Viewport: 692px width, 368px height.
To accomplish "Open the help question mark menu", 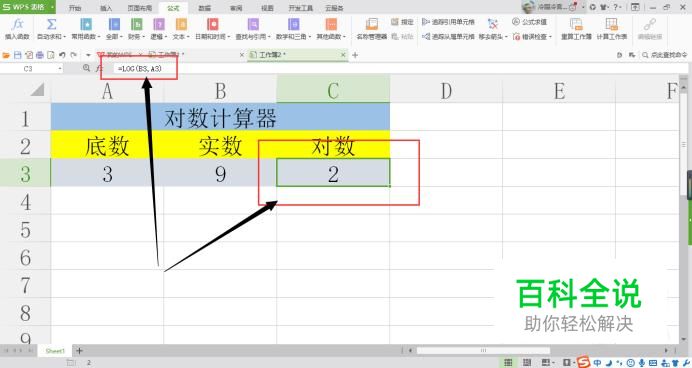I will [x=618, y=7].
